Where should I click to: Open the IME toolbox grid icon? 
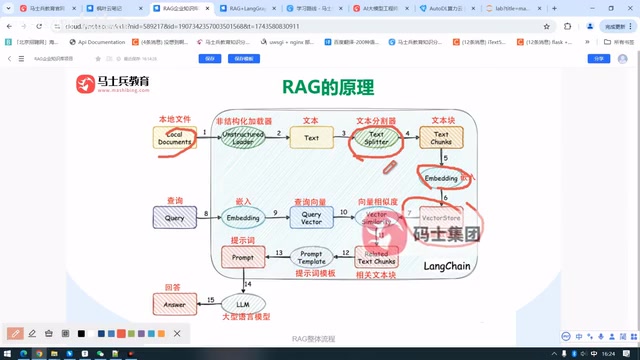(633, 336)
